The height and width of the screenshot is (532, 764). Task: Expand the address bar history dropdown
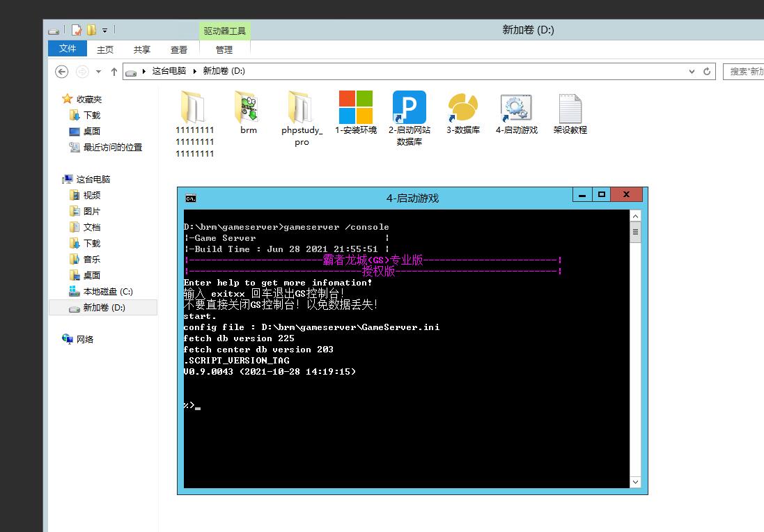click(692, 71)
